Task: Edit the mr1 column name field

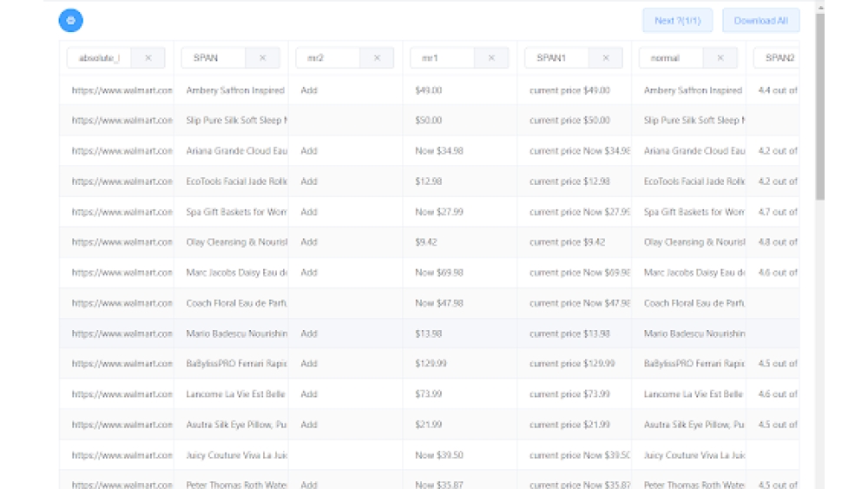Action: pyautogui.click(x=443, y=57)
